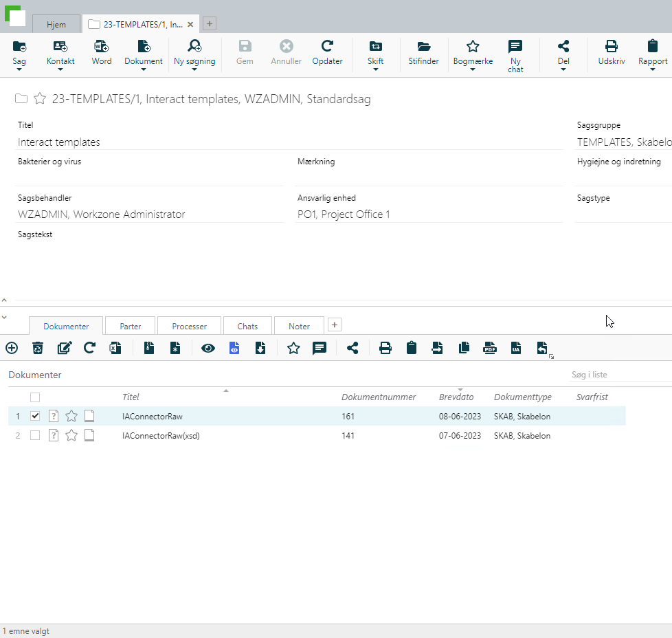Click the PDF icon in documents toolbar

[x=490, y=348]
